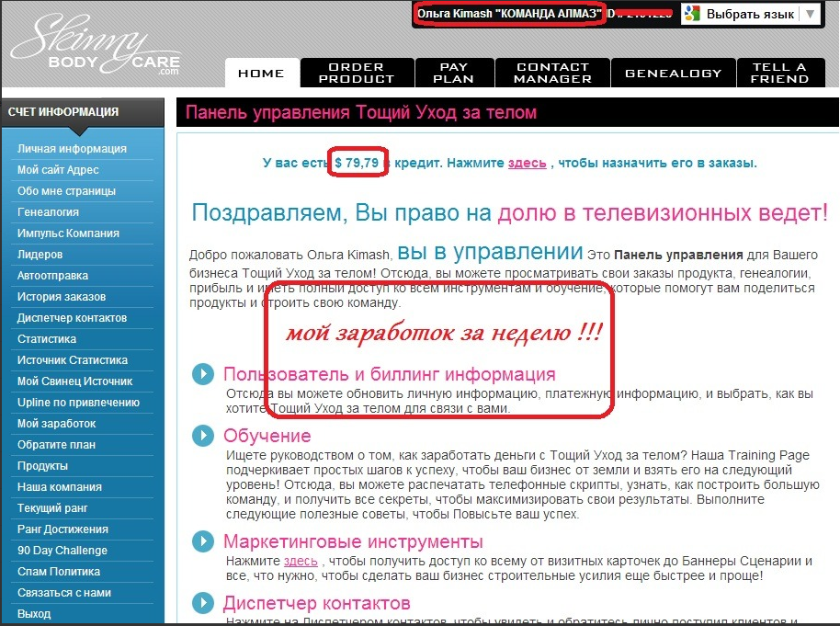Select Продукты in sidebar
This screenshot has height=626, width=840.
(42, 466)
